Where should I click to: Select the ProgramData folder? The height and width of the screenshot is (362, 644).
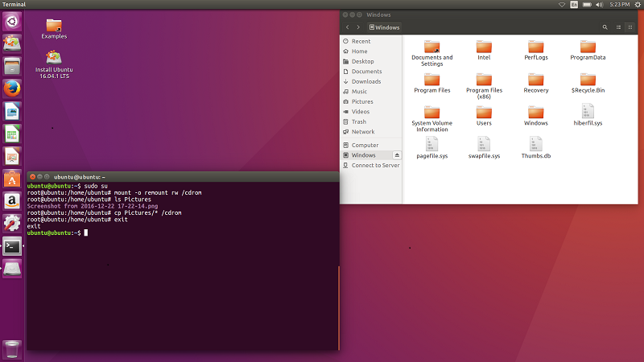[x=588, y=51]
